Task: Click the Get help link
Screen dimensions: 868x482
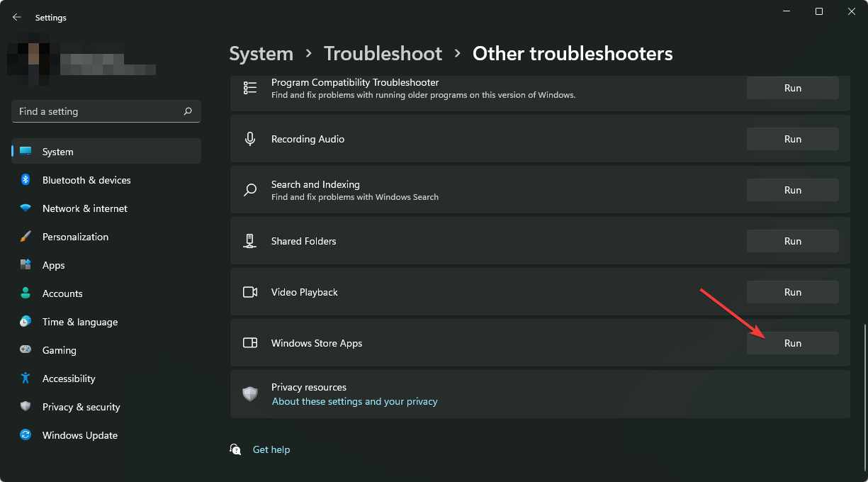Action: coord(271,449)
